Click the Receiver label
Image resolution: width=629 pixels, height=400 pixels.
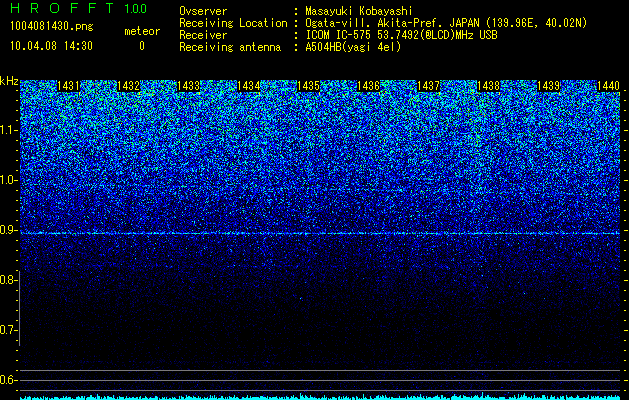coord(203,35)
